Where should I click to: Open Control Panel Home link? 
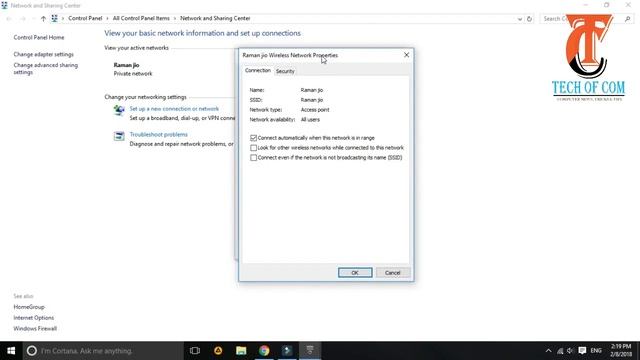tap(39, 38)
